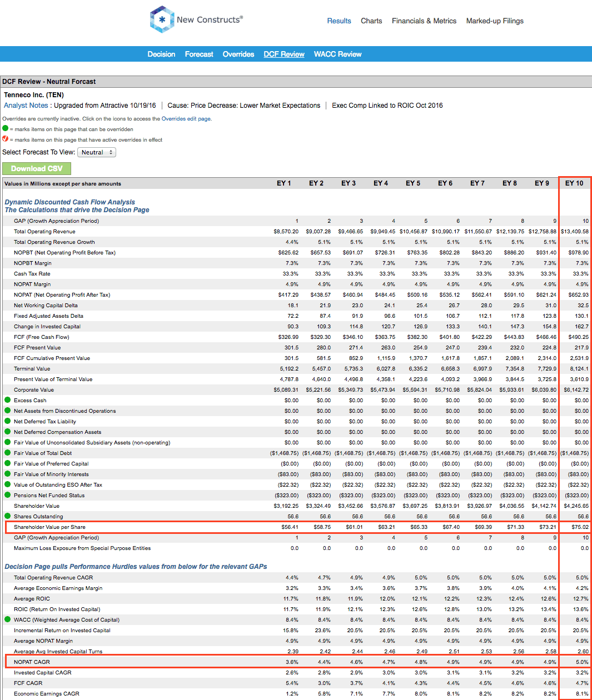Open the Overrides tab
This screenshot has height=700, width=592.
click(x=238, y=54)
